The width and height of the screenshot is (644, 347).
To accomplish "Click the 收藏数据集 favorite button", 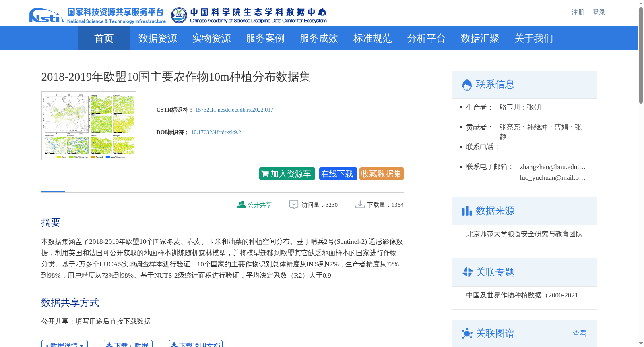I will click(382, 174).
